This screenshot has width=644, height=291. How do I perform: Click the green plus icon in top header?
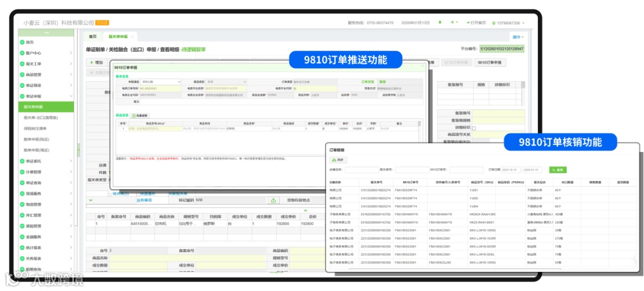(x=452, y=23)
